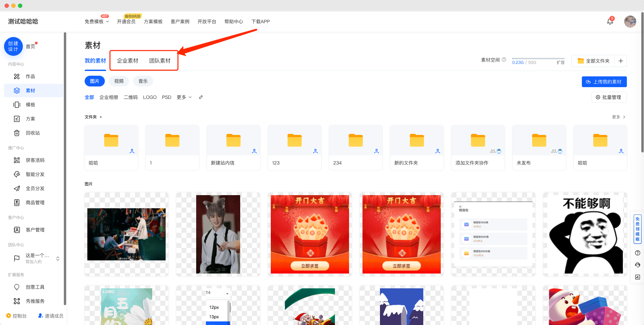644x325 pixels.
Task: Click the 创意工具 lightbulb icon
Action: click(x=17, y=287)
